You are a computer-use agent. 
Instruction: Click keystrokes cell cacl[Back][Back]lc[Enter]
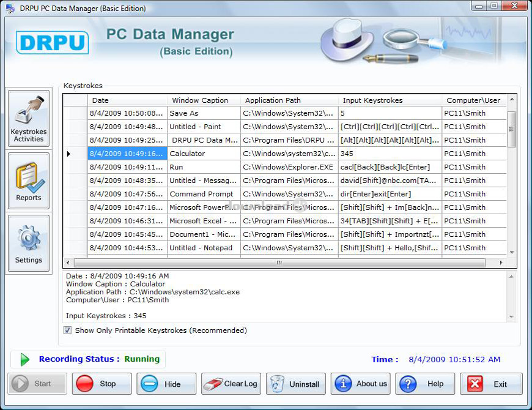[390, 167]
